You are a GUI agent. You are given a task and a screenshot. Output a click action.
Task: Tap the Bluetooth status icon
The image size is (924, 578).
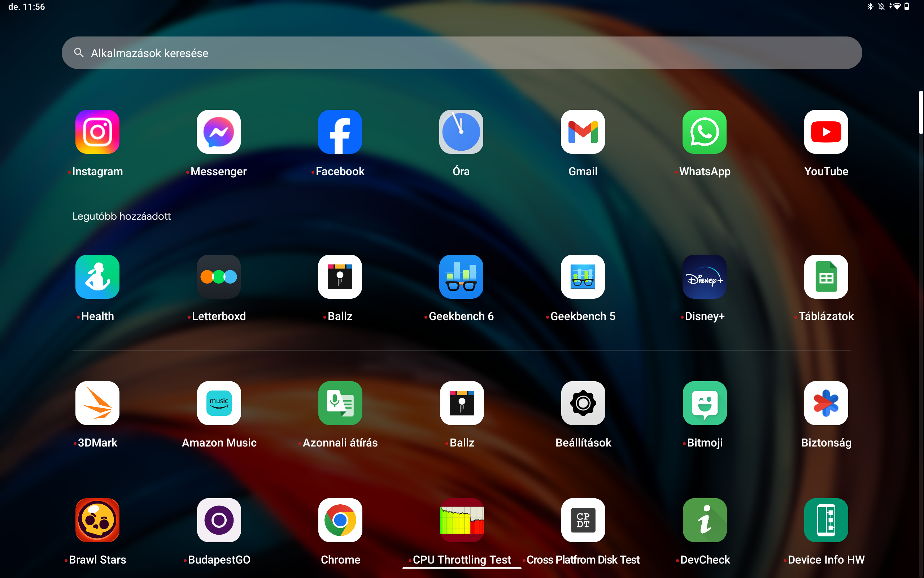[870, 7]
